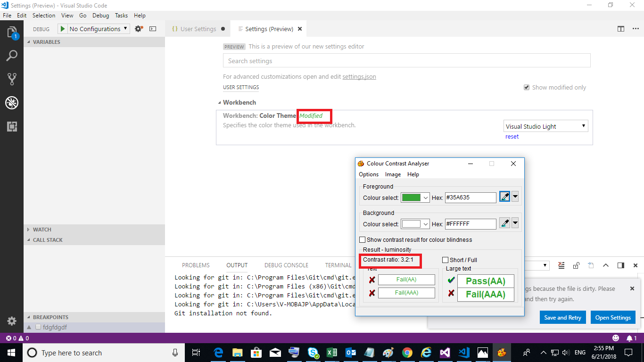Screen dimensions: 644x362
Task: Start debugging with the green play button
Action: click(62, 29)
